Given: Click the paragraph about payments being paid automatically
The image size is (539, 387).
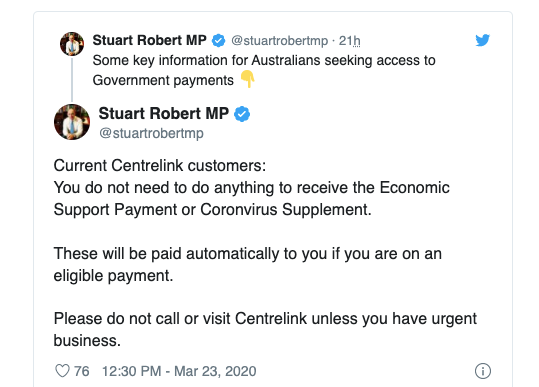Looking at the screenshot, I should [248, 264].
